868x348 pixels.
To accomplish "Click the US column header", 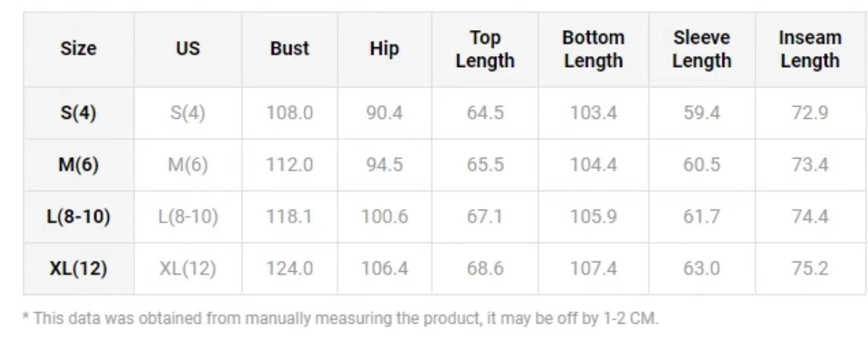I will pyautogui.click(x=187, y=49).
